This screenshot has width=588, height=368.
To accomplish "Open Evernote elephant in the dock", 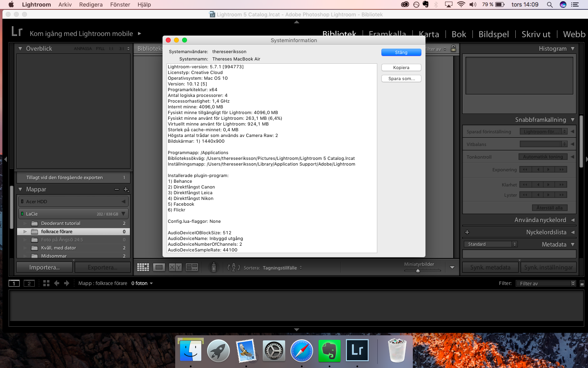I will click(x=330, y=350).
